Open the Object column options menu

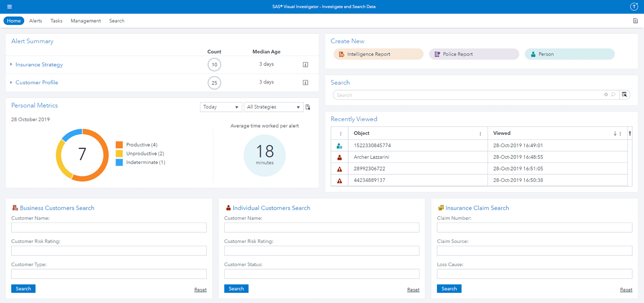[480, 134]
